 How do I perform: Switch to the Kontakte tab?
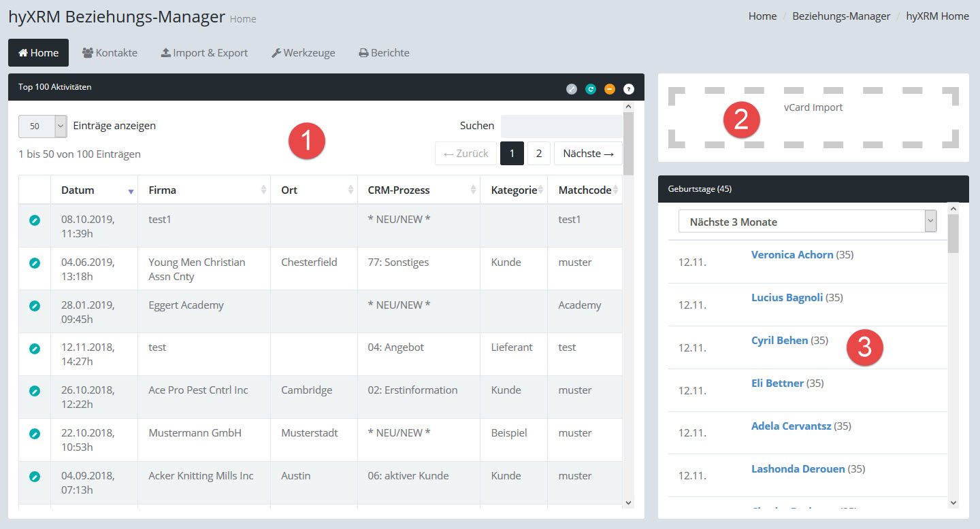point(110,53)
